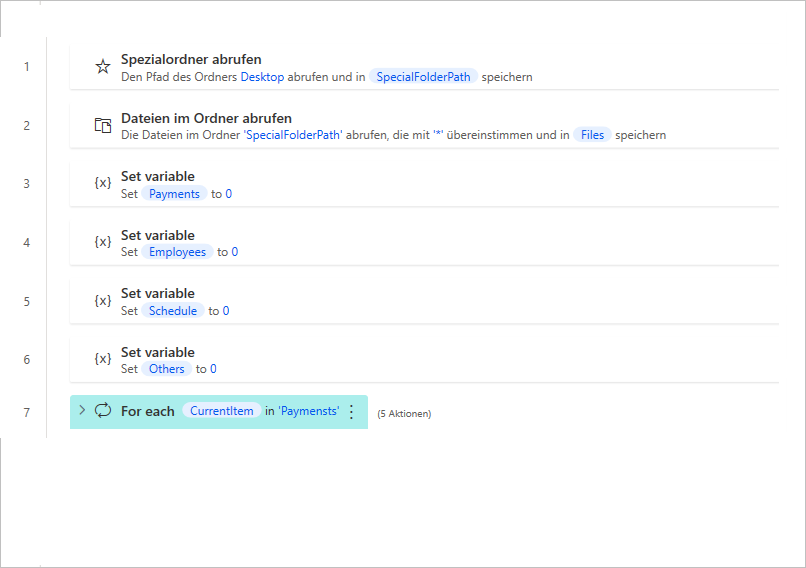Image resolution: width=806 pixels, height=568 pixels.
Task: Click the Payments variable chip
Action: pyautogui.click(x=174, y=194)
